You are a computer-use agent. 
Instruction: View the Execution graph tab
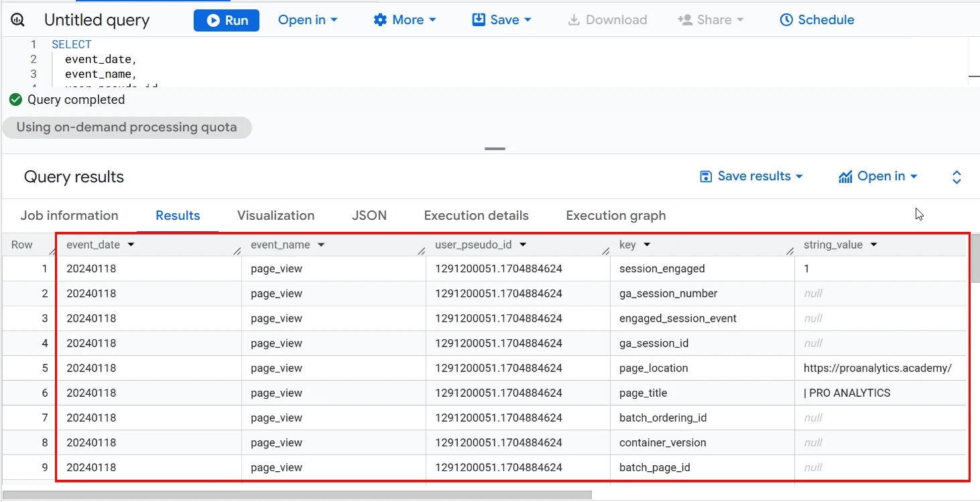click(615, 216)
